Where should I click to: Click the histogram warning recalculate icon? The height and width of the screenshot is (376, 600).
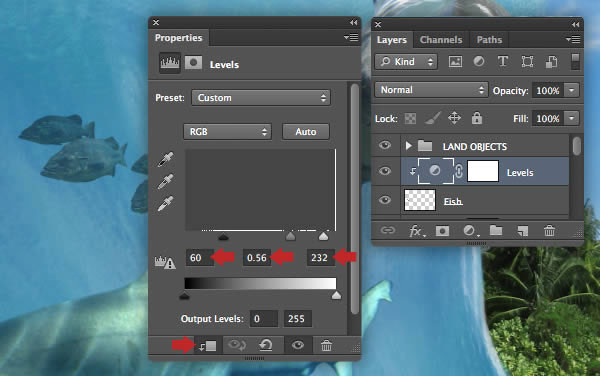click(165, 262)
